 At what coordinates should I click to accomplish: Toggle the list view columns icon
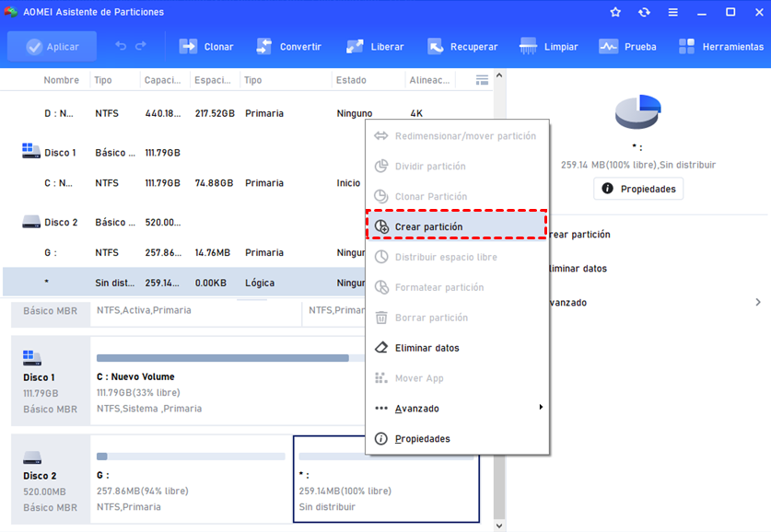click(x=482, y=80)
